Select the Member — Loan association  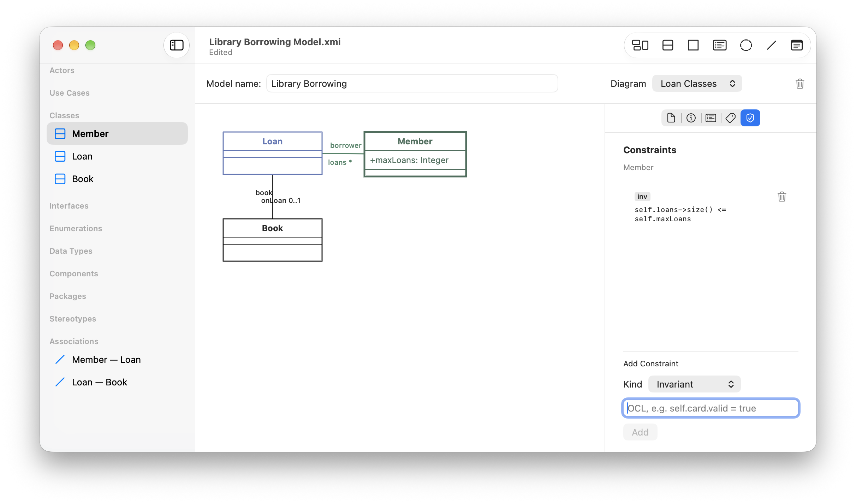(x=117, y=360)
